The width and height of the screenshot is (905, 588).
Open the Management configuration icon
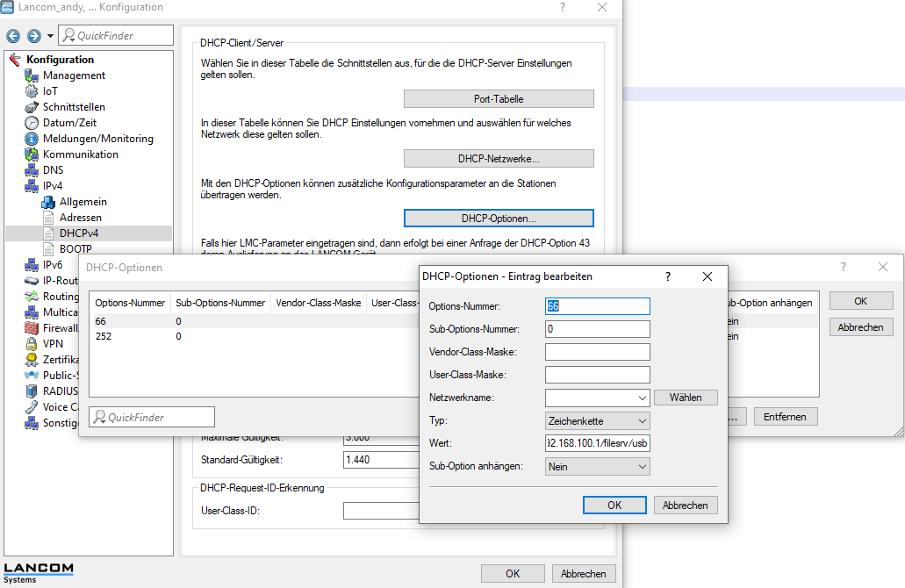click(32, 75)
